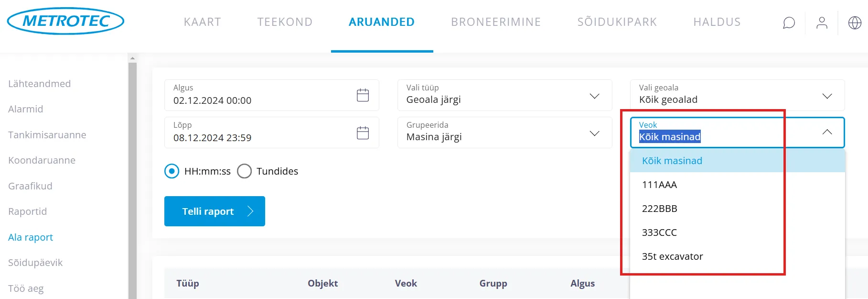Open the Vali geoala dropdown
868x299 pixels.
click(x=827, y=96)
